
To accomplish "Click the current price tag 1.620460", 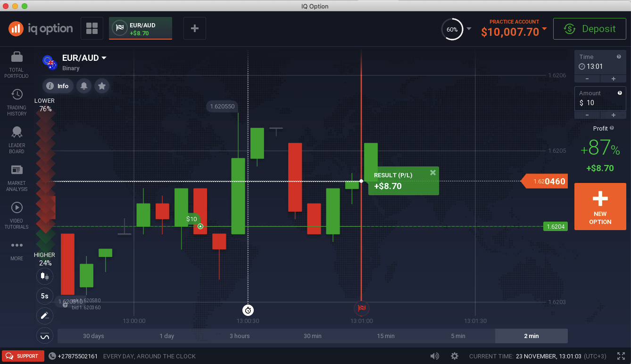I will (x=544, y=181).
